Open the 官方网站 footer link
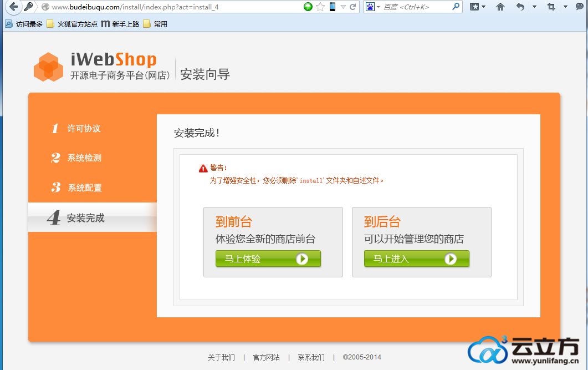 (266, 357)
